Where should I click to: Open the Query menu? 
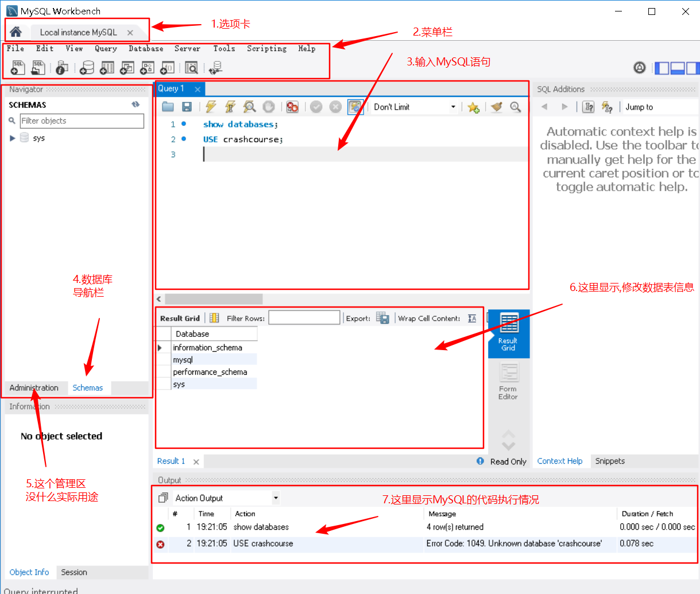pos(106,49)
